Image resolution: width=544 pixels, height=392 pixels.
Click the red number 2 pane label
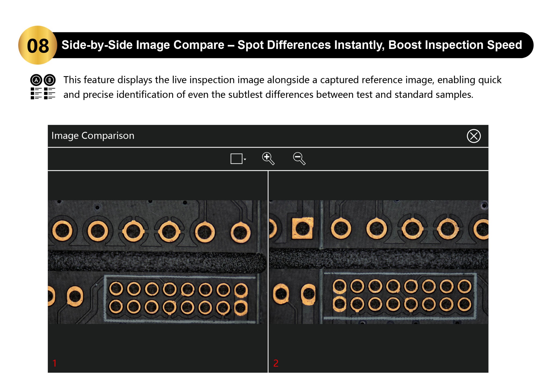tap(276, 363)
